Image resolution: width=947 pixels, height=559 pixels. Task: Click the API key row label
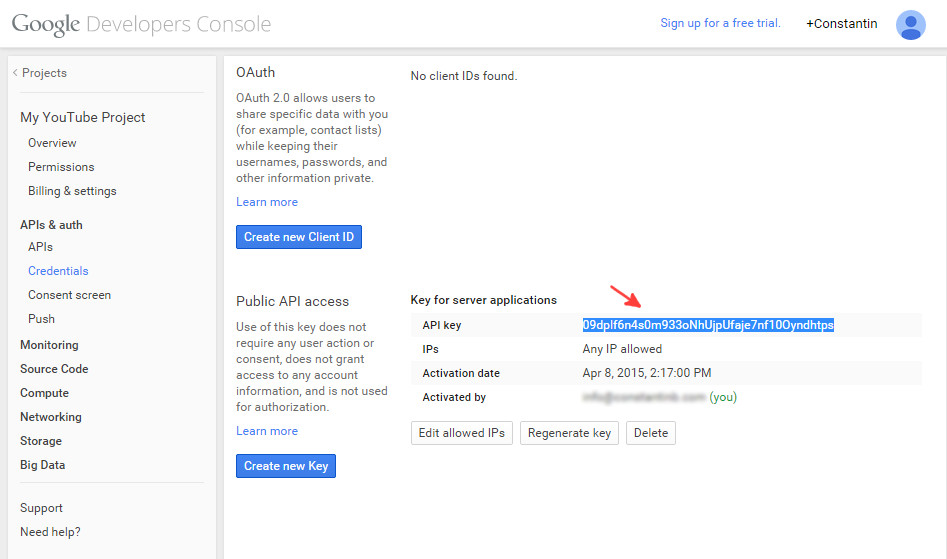coord(441,325)
